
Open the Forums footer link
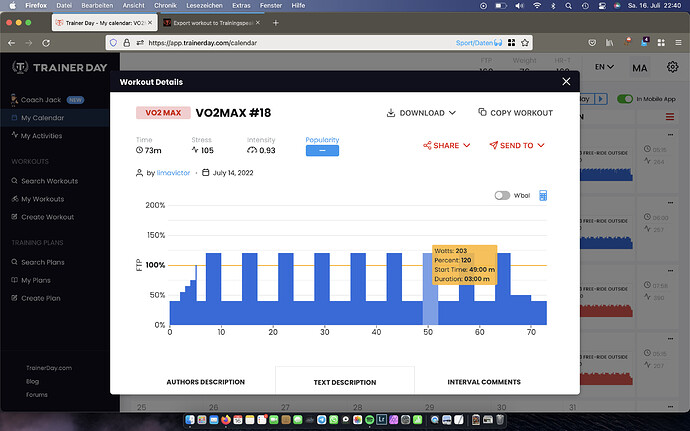pyautogui.click(x=37, y=394)
